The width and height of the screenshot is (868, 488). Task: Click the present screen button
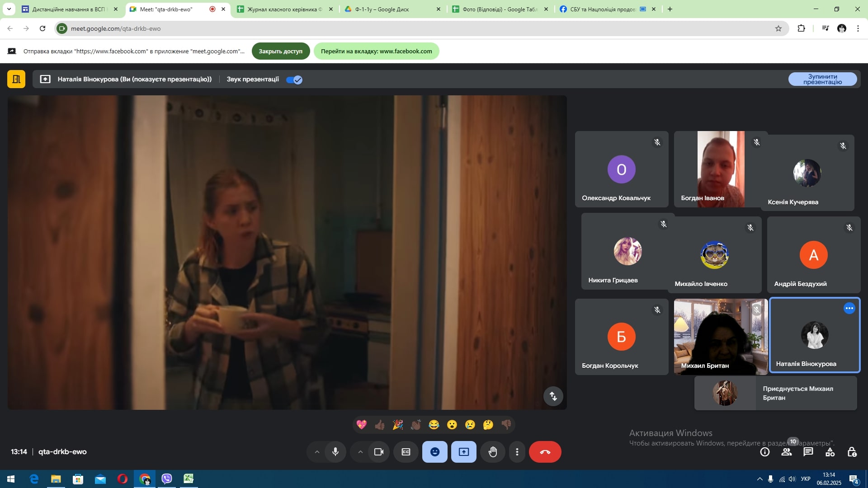coord(464,452)
